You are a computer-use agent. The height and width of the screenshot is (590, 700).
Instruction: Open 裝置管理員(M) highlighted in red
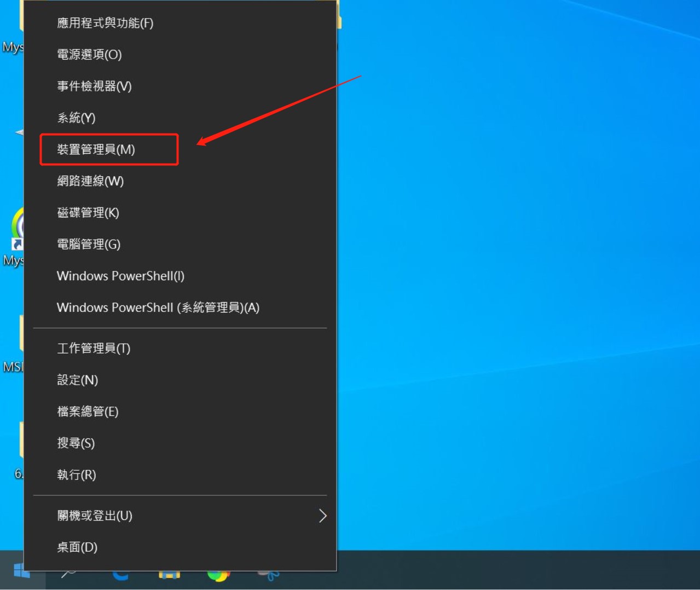point(96,149)
